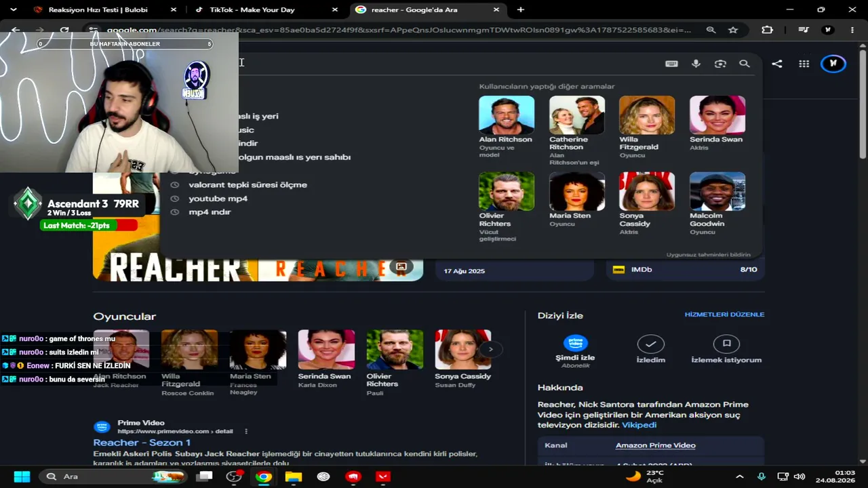The height and width of the screenshot is (488, 868).
Task: Open image gallery icon on Reacher poster
Action: (x=401, y=266)
